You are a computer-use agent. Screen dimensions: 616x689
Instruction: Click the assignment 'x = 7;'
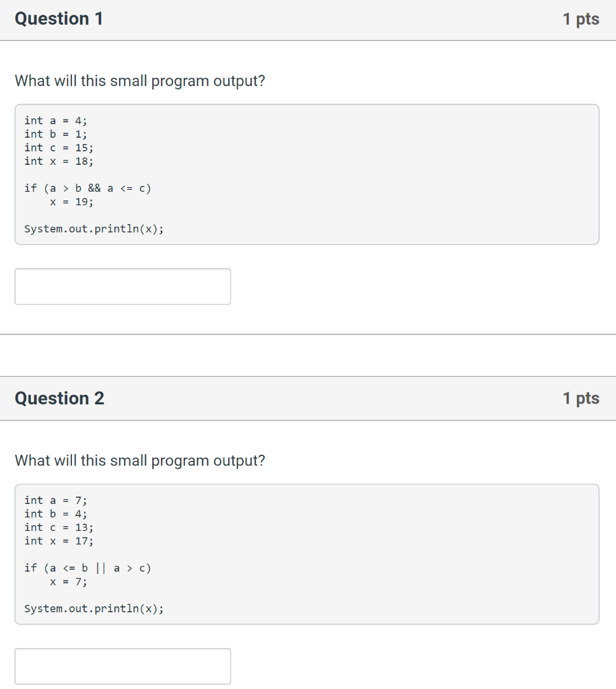click(69, 582)
